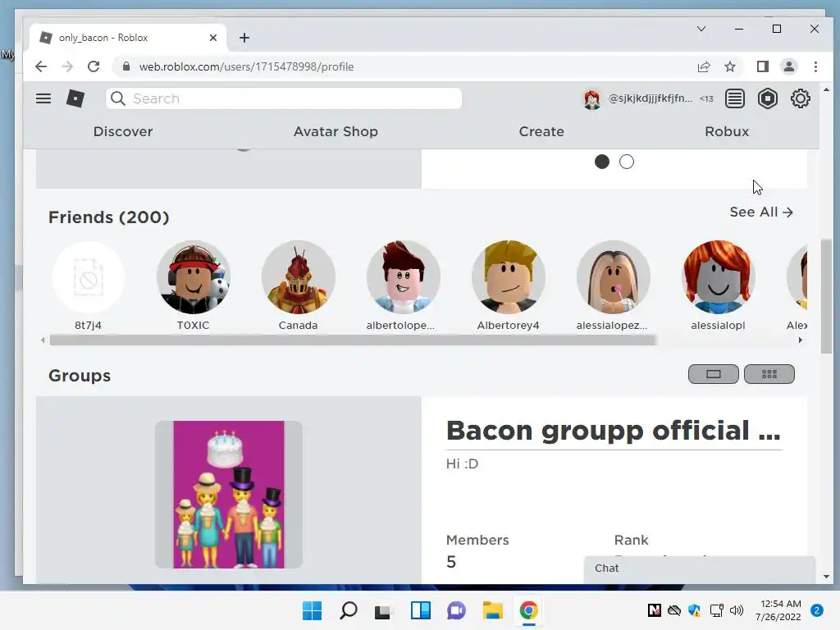Click the friends list scroll left arrow
The width and height of the screenshot is (840, 630).
pyautogui.click(x=43, y=340)
